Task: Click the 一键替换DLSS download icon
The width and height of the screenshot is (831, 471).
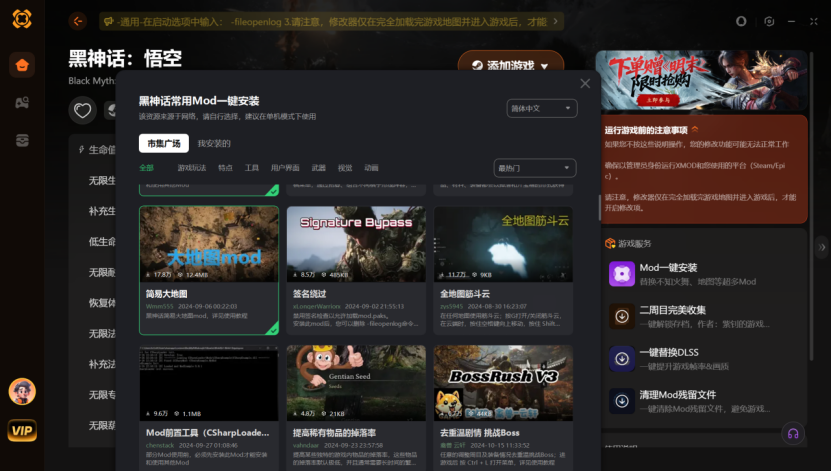Action: click(x=622, y=359)
